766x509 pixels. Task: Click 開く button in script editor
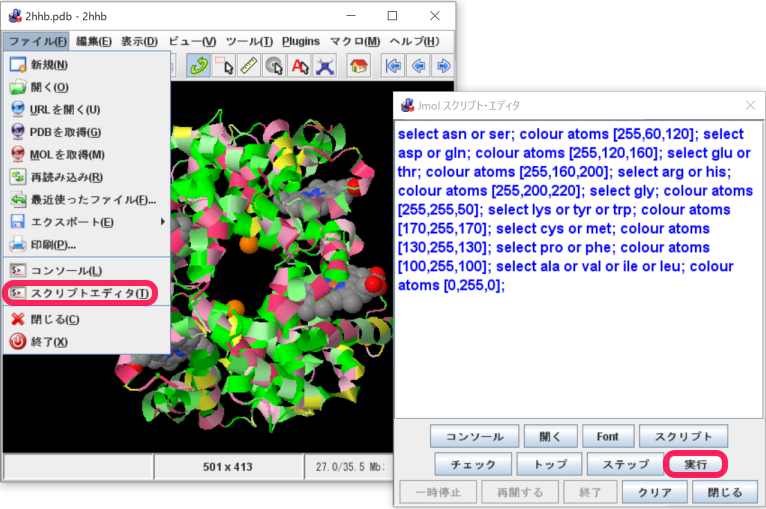[551, 436]
